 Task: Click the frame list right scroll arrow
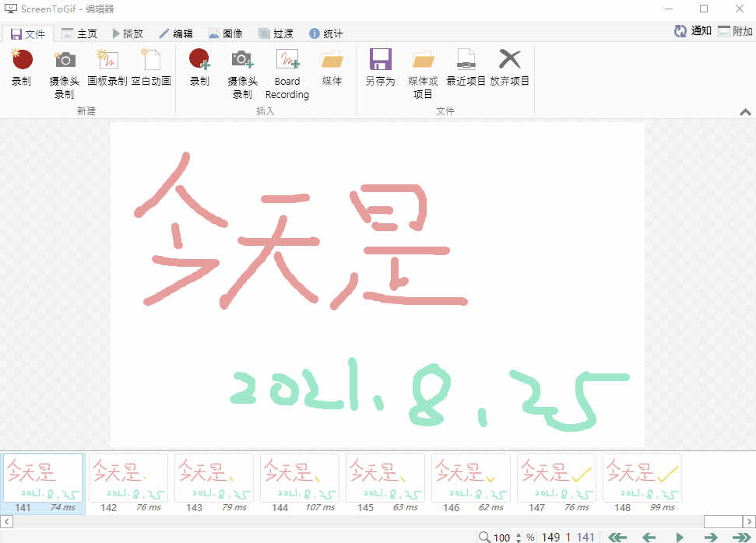click(x=749, y=521)
